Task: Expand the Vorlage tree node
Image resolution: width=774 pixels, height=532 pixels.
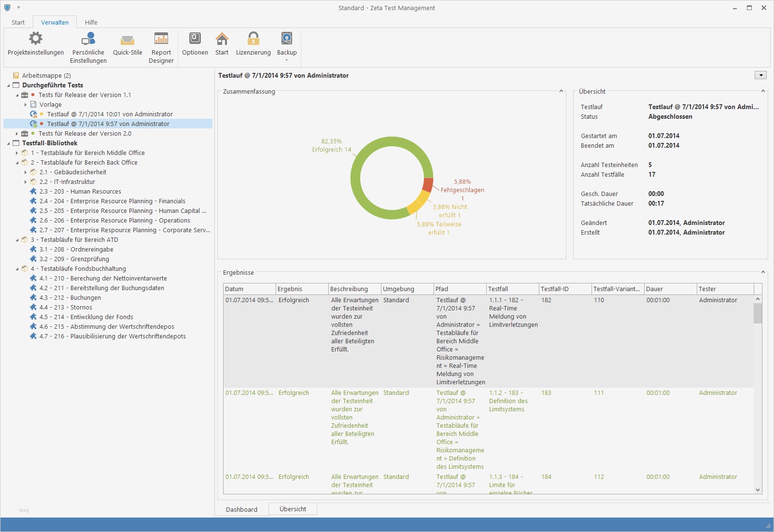Action: pos(26,105)
